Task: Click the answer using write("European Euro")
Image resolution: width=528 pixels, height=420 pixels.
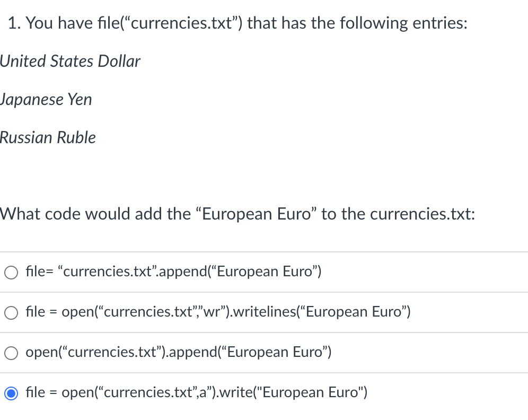Action: click(196, 393)
